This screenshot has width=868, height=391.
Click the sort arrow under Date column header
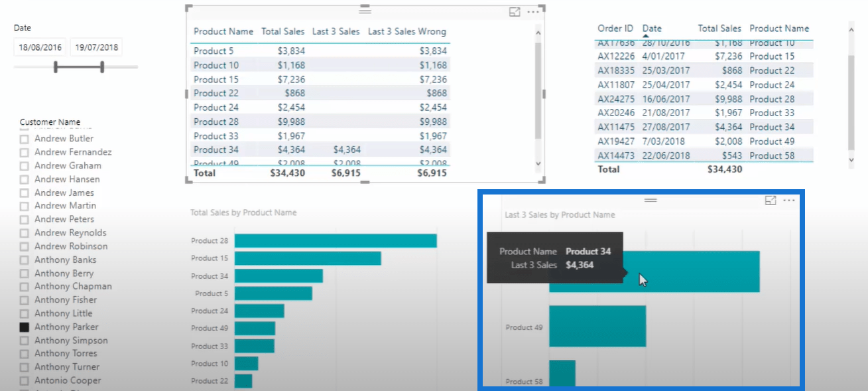[x=647, y=36]
